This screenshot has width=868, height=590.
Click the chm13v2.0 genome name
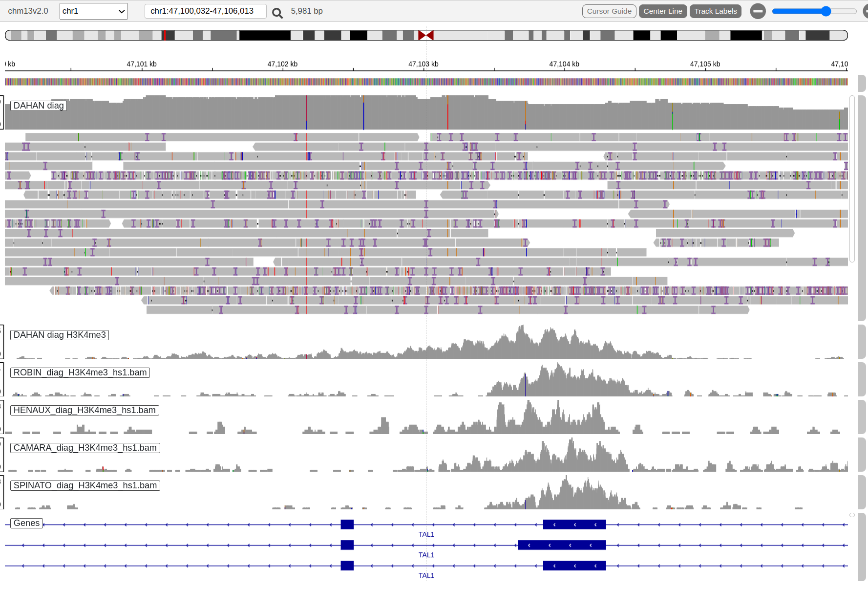[28, 11]
